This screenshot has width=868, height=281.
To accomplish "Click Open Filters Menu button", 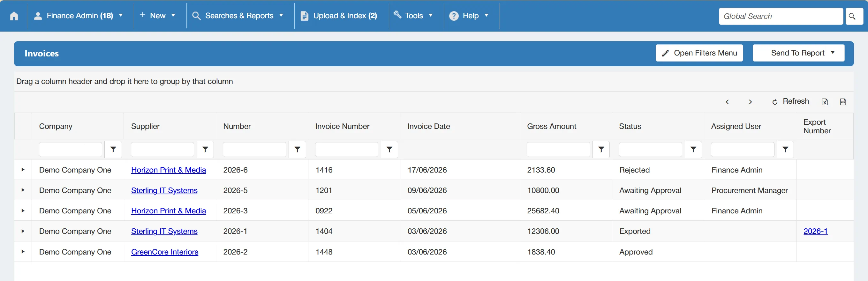I will pos(699,53).
